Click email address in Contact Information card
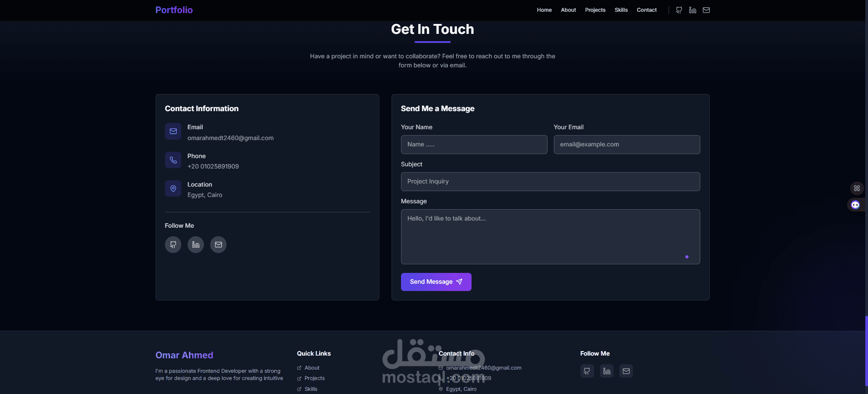Image resolution: width=868 pixels, height=394 pixels. [x=231, y=138]
